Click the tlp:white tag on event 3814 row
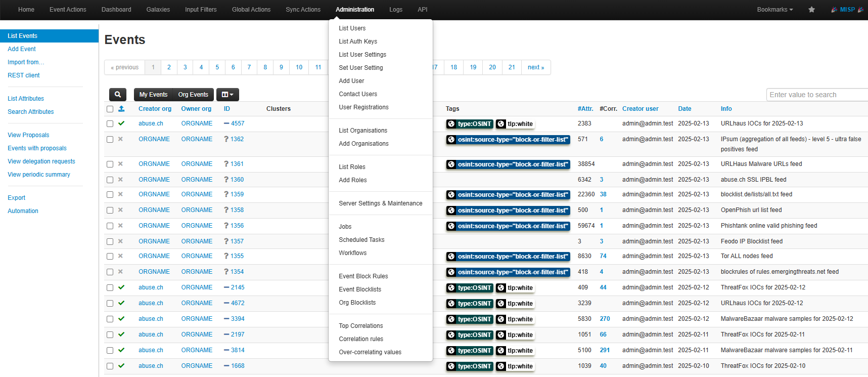The image size is (868, 377). click(515, 351)
